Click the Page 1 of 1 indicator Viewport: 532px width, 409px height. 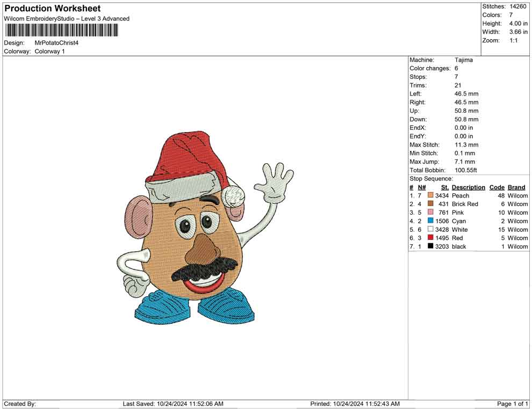coord(512,404)
